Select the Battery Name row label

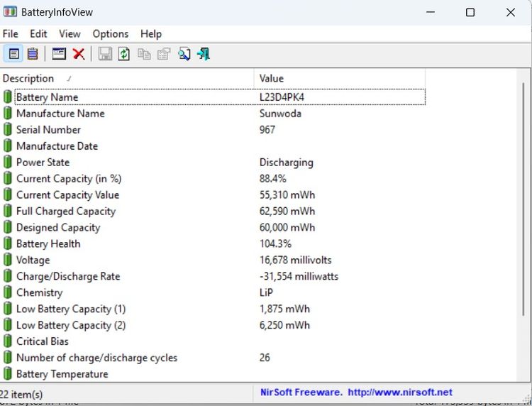point(47,97)
